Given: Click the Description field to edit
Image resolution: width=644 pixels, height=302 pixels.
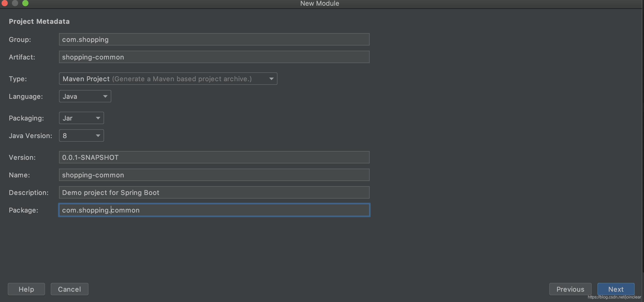Looking at the screenshot, I should pyautogui.click(x=214, y=192).
